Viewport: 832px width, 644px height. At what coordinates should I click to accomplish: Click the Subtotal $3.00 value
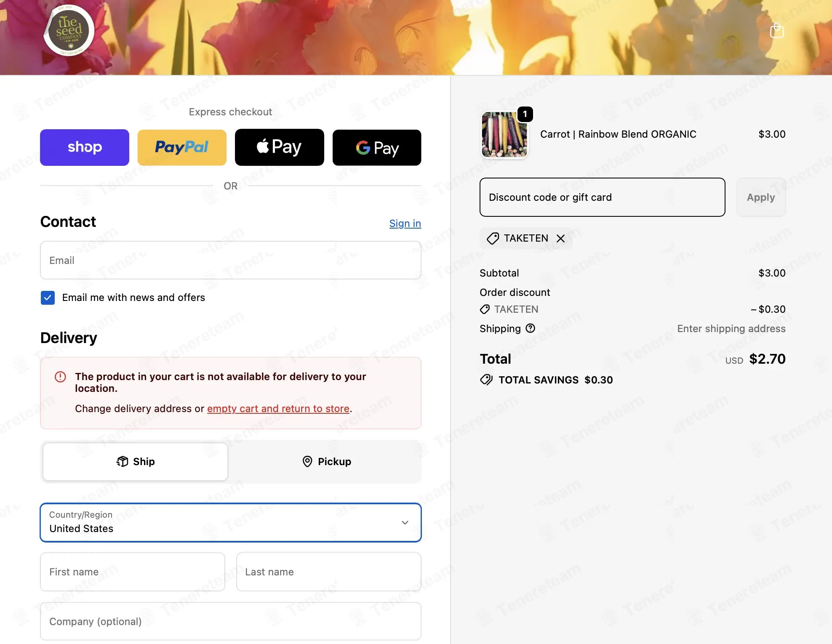772,273
